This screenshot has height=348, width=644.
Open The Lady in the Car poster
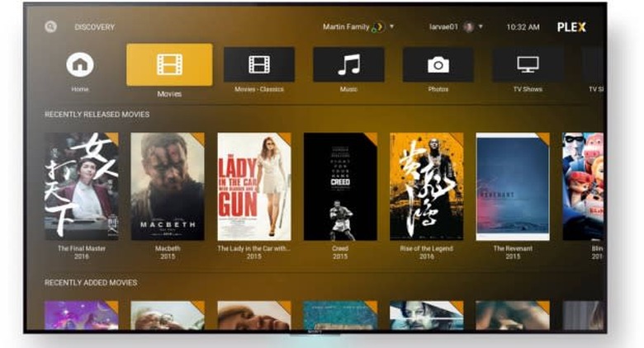[254, 186]
